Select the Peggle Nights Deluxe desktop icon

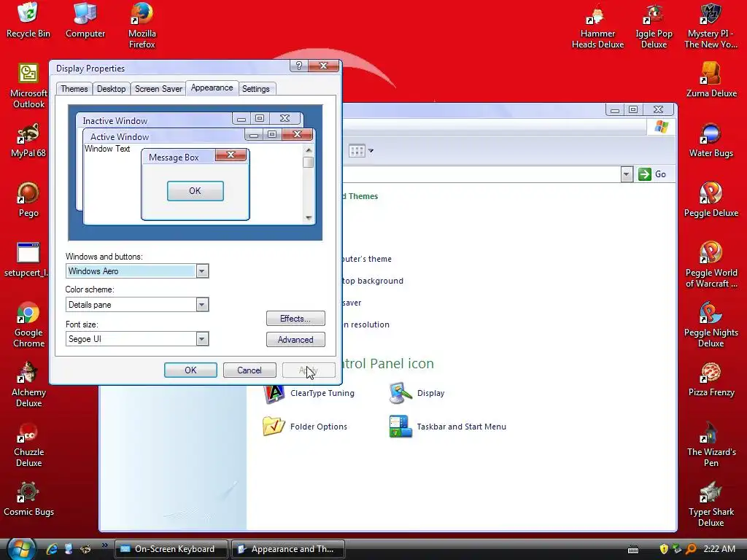click(x=711, y=324)
